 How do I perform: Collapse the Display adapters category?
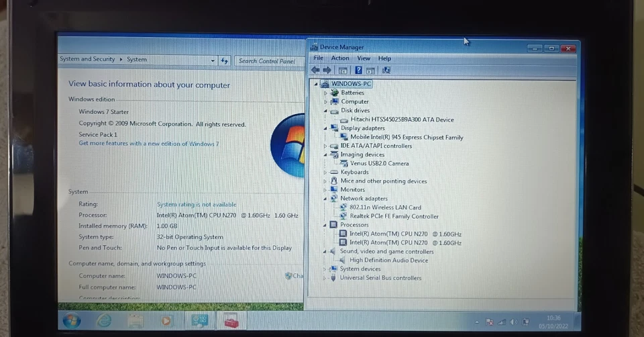point(325,128)
